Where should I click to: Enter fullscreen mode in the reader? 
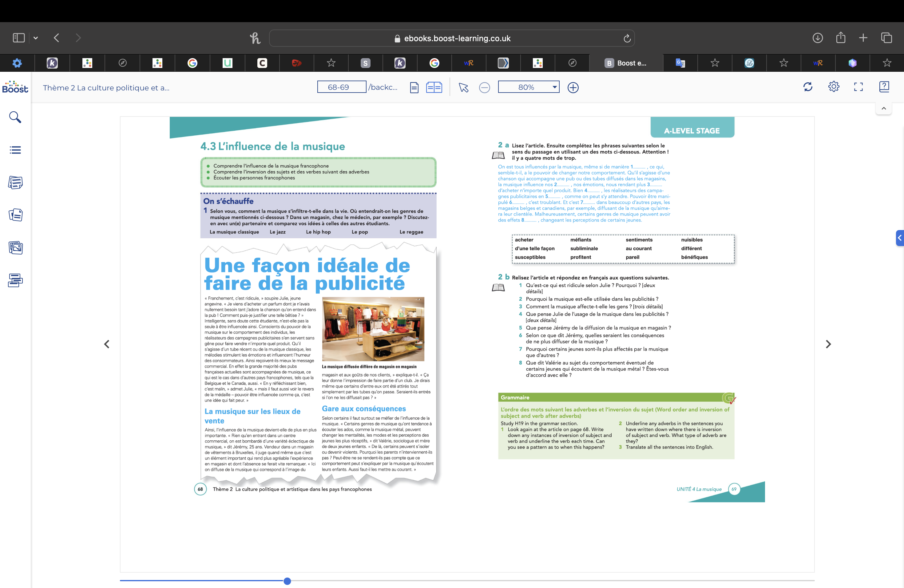pos(858,87)
